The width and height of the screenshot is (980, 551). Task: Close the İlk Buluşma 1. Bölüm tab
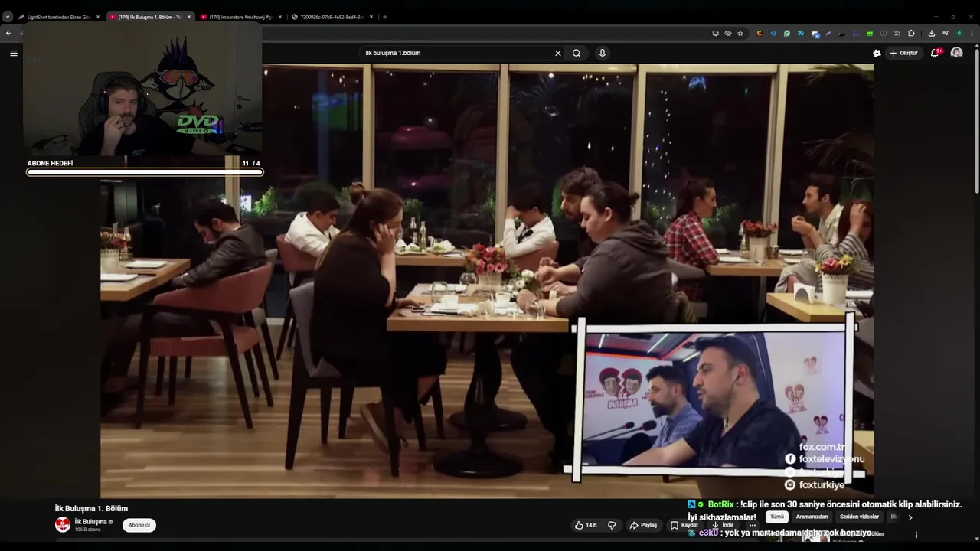point(189,17)
